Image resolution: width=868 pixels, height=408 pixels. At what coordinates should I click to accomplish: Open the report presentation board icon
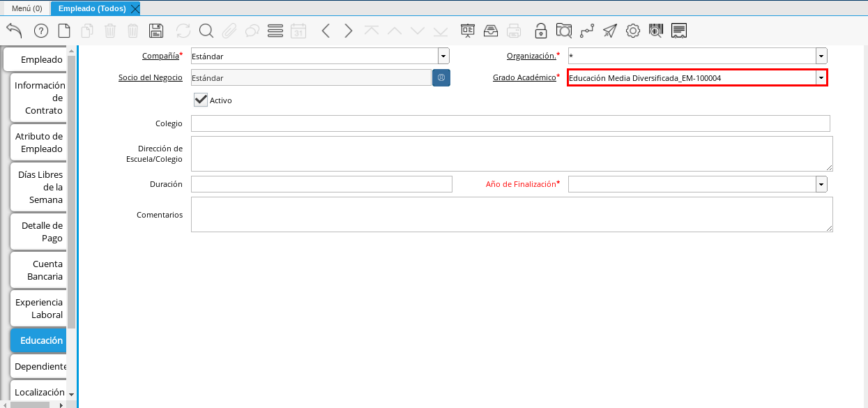(x=468, y=30)
